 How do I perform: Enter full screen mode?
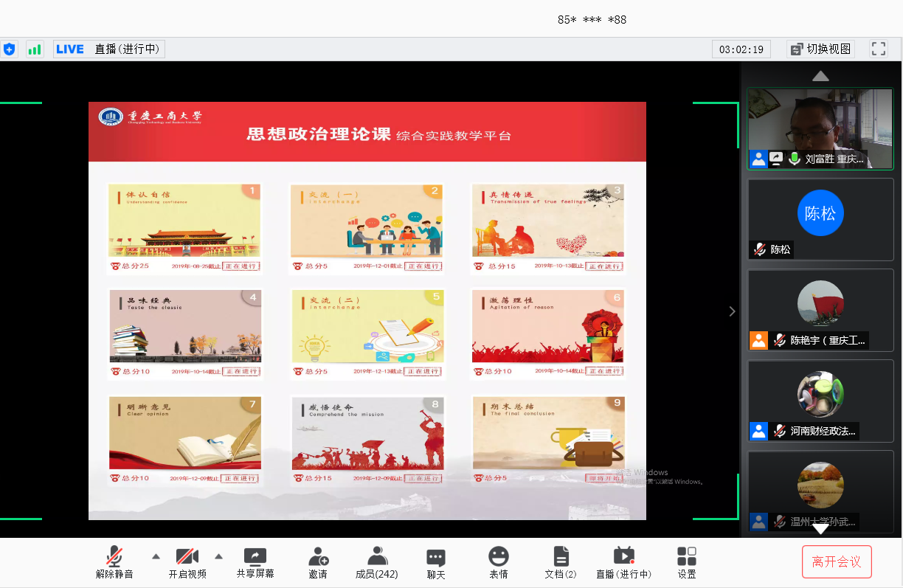(879, 49)
